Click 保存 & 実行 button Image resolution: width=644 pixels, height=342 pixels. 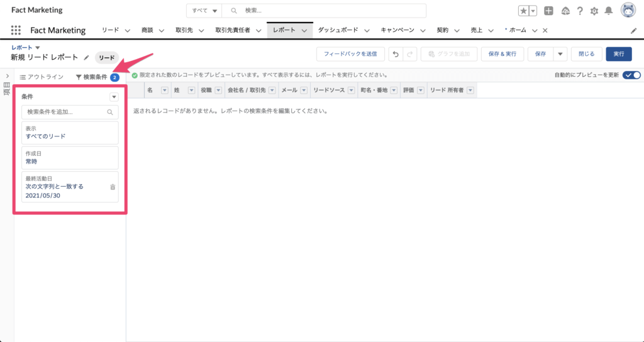[502, 54]
